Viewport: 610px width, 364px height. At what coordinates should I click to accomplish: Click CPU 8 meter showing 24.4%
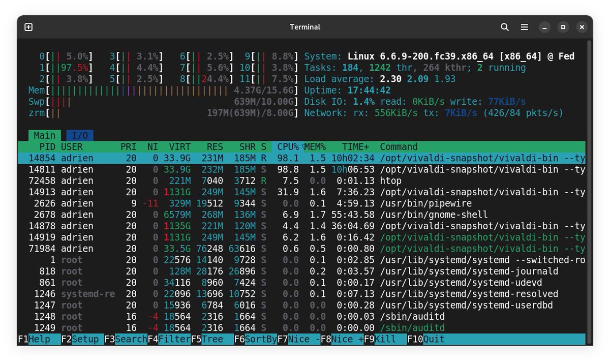tap(206, 79)
